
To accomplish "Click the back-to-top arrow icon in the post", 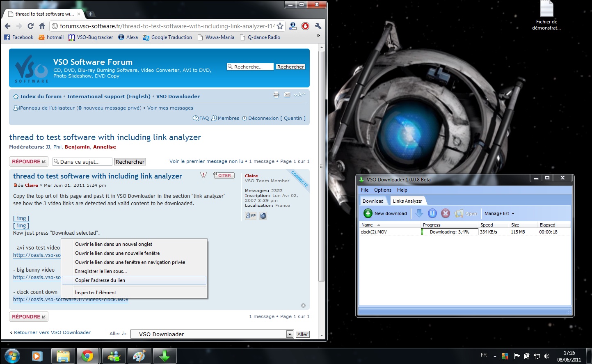I will click(x=303, y=305).
